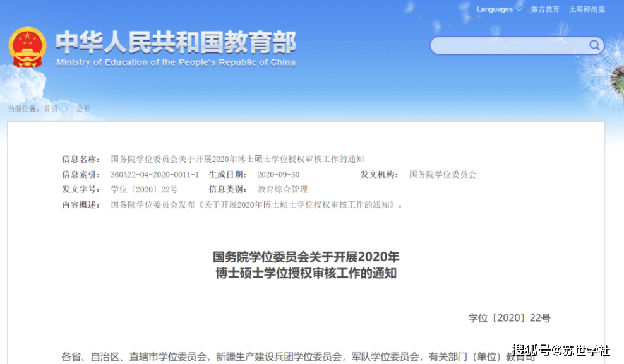
Task: Open the 公开 breadcrumb section
Action: coord(84,109)
